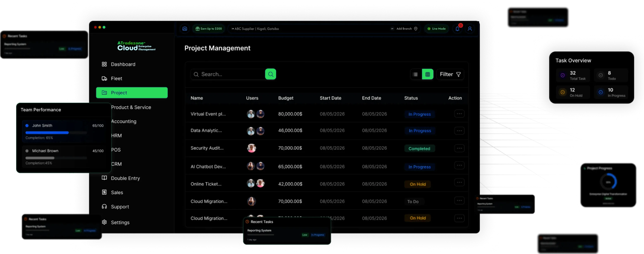Image resolution: width=644 pixels, height=254 pixels.
Task: Click On Hold status of Online Ticket
Action: point(418,184)
